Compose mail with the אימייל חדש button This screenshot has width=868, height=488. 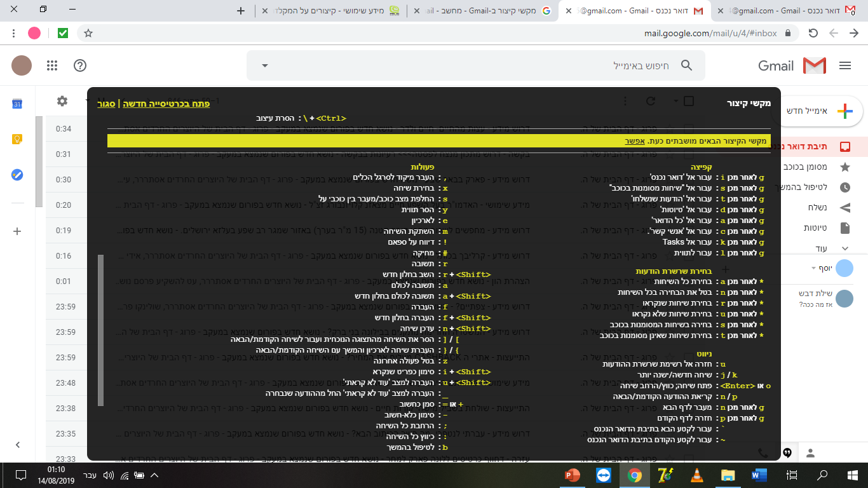pos(817,111)
